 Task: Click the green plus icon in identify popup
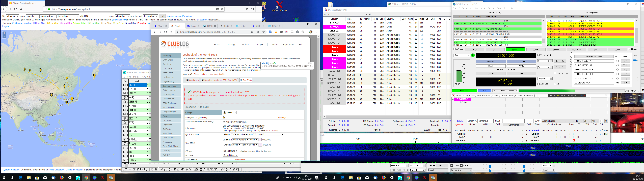click(275, 63)
